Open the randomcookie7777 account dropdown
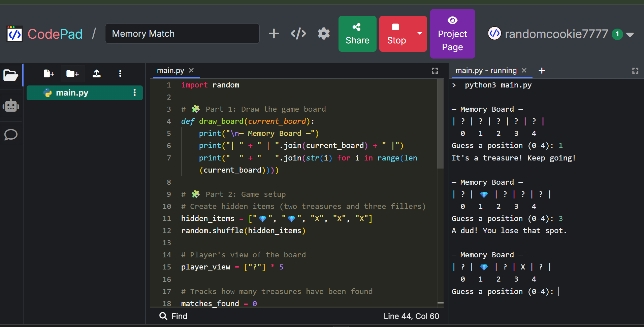The width and height of the screenshot is (644, 327). (x=630, y=34)
